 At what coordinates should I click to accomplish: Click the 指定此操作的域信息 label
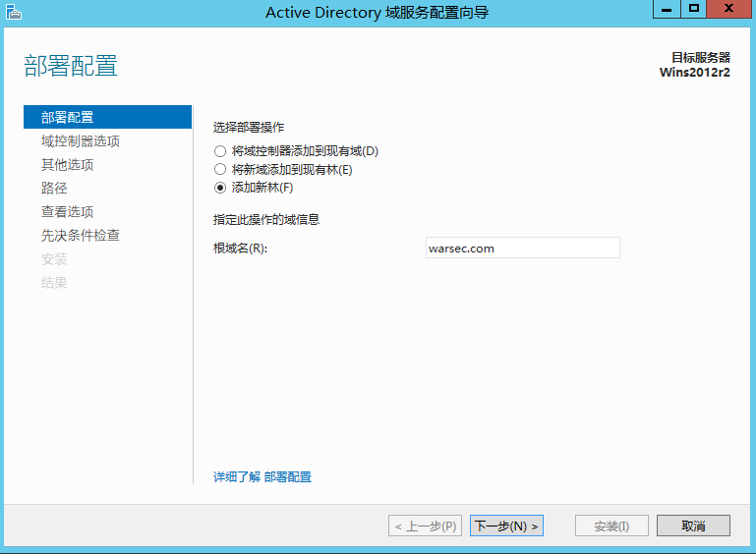[x=266, y=220]
